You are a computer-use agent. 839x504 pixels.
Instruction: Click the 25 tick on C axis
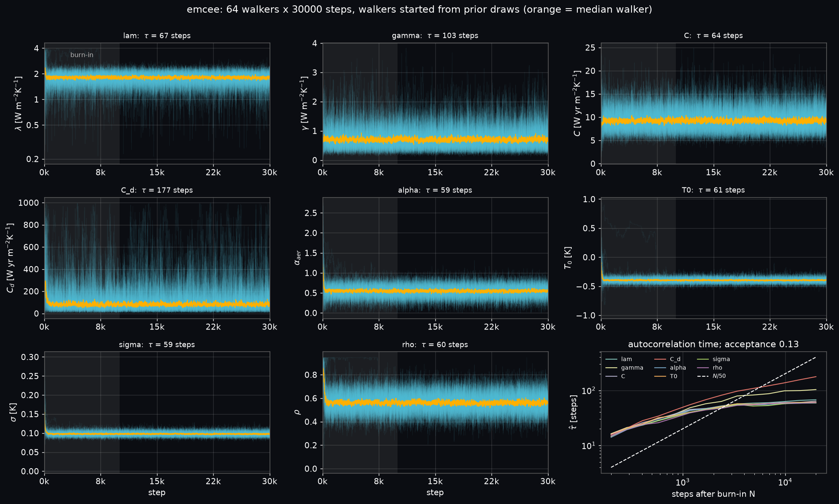(590, 48)
